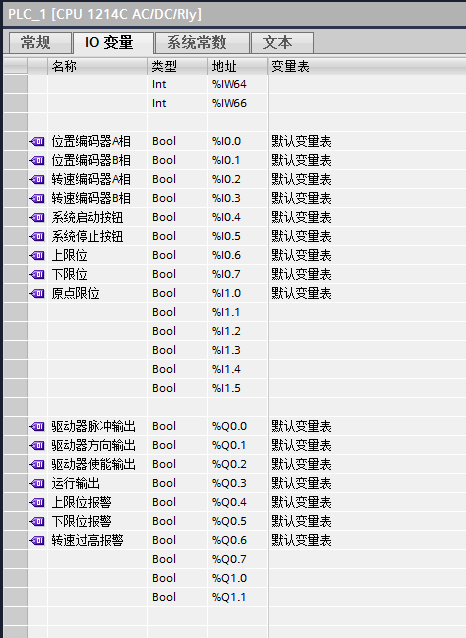Click tag icon for 下限位报警
The width and height of the screenshot is (466, 638).
[37, 521]
